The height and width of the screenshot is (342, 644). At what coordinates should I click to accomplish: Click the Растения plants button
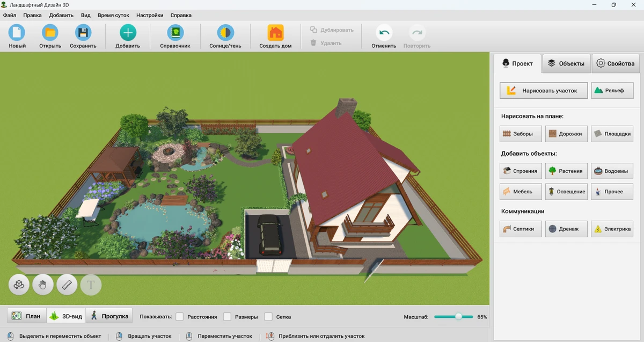(x=566, y=171)
